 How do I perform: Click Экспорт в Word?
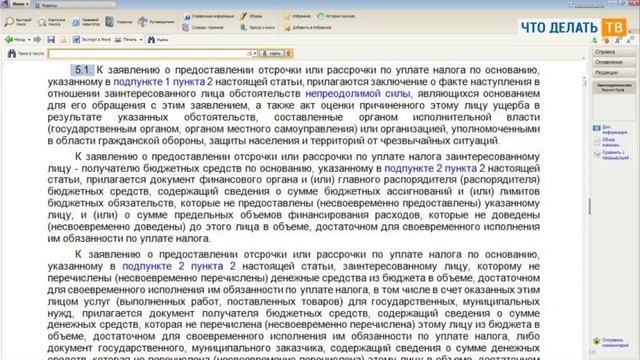click(x=91, y=40)
